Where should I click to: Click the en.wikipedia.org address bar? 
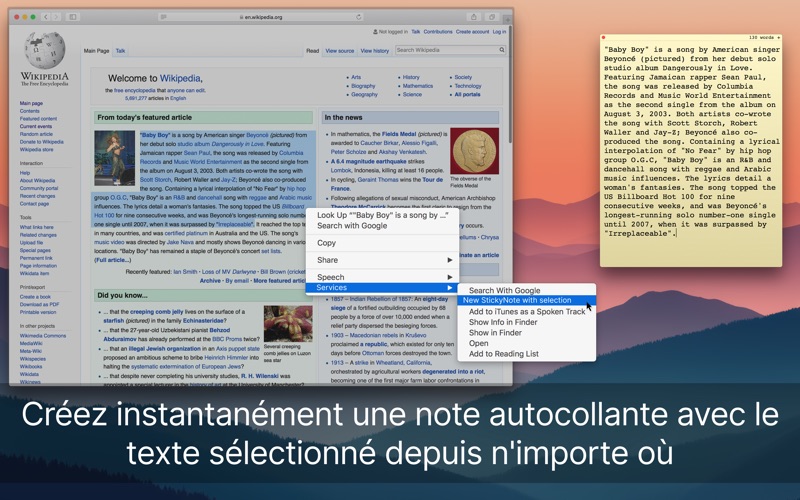(x=261, y=17)
